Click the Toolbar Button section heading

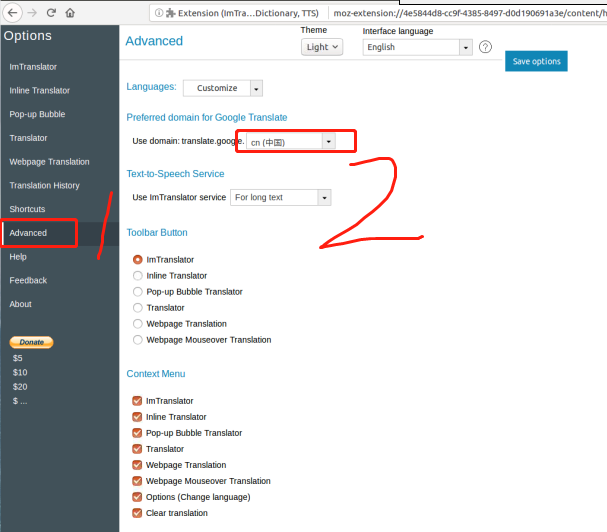pos(157,233)
